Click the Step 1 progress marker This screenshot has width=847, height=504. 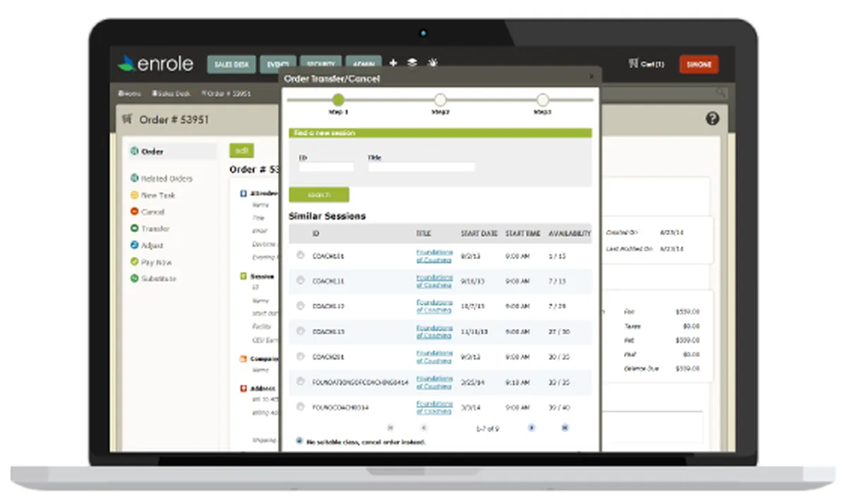pos(338,100)
